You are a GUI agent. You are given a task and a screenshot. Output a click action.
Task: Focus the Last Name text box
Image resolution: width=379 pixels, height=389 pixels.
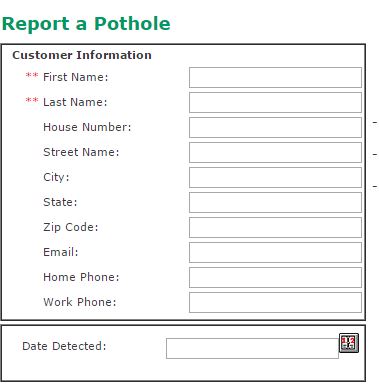[275, 102]
